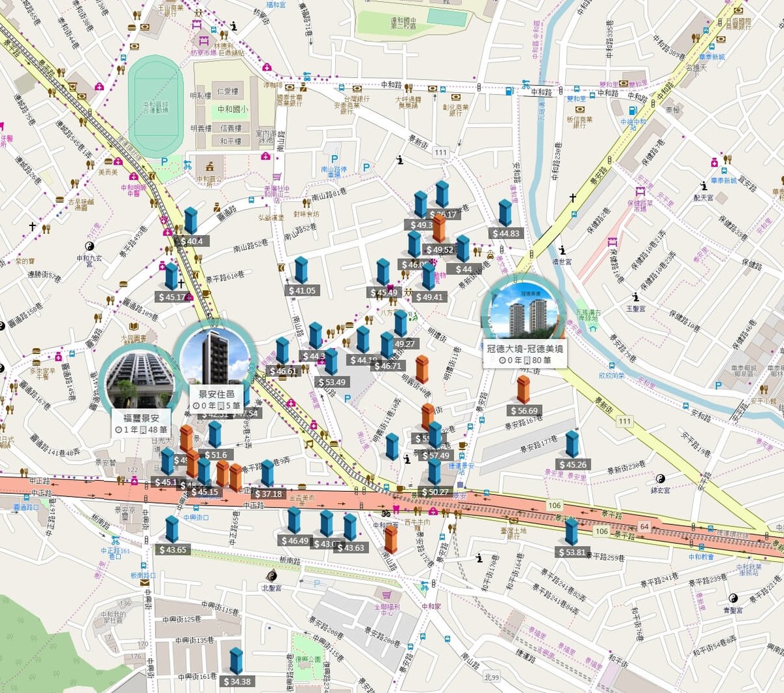Pick the building marker priced $34.38
The height and width of the screenshot is (693, 784).
(236, 661)
